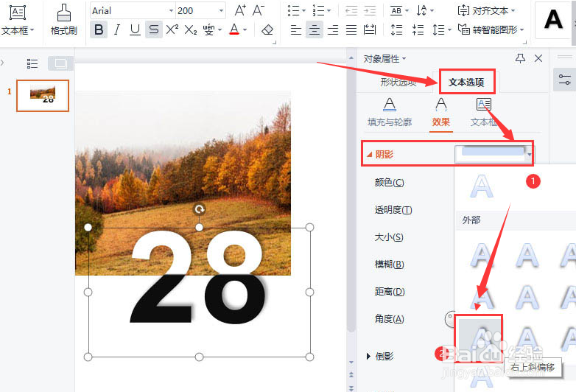Click the AB text direction icon
This screenshot has height=392, width=576.
coord(396,11)
